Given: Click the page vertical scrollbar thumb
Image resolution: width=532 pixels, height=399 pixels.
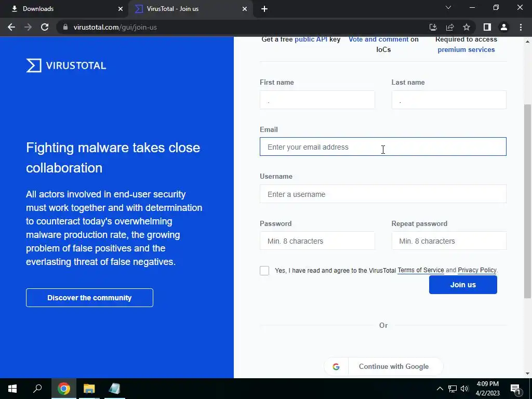Looking at the screenshot, I should tap(528, 201).
